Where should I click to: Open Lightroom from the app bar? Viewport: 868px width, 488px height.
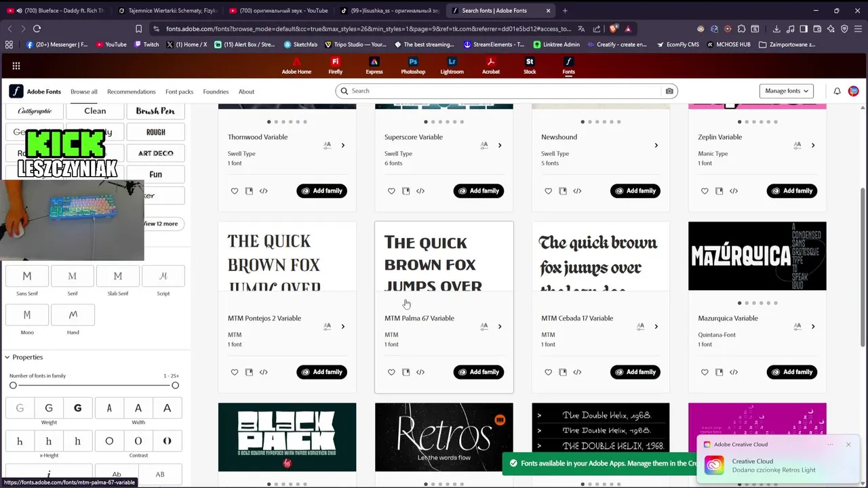[x=452, y=66]
